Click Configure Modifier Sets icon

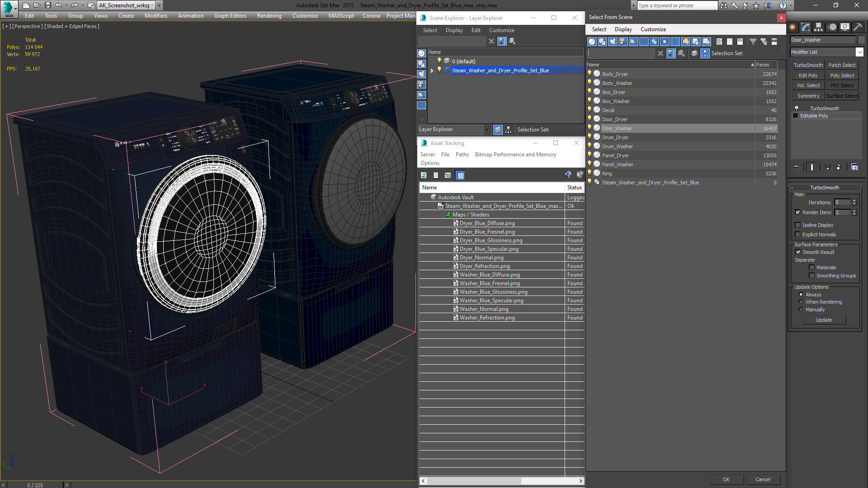point(854,167)
